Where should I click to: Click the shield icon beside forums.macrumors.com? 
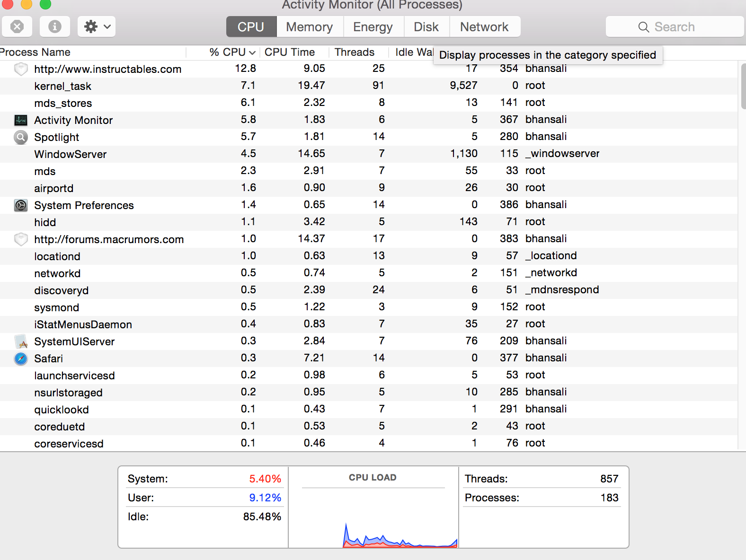tap(21, 239)
